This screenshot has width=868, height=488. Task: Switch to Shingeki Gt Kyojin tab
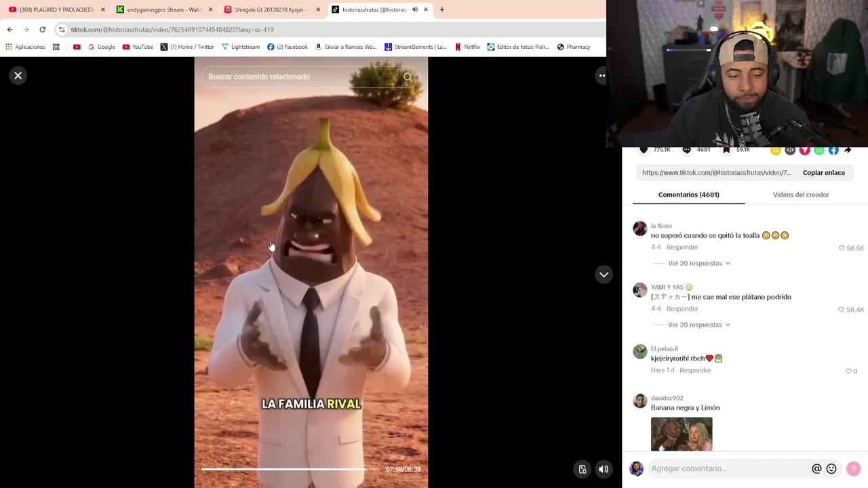[272, 9]
